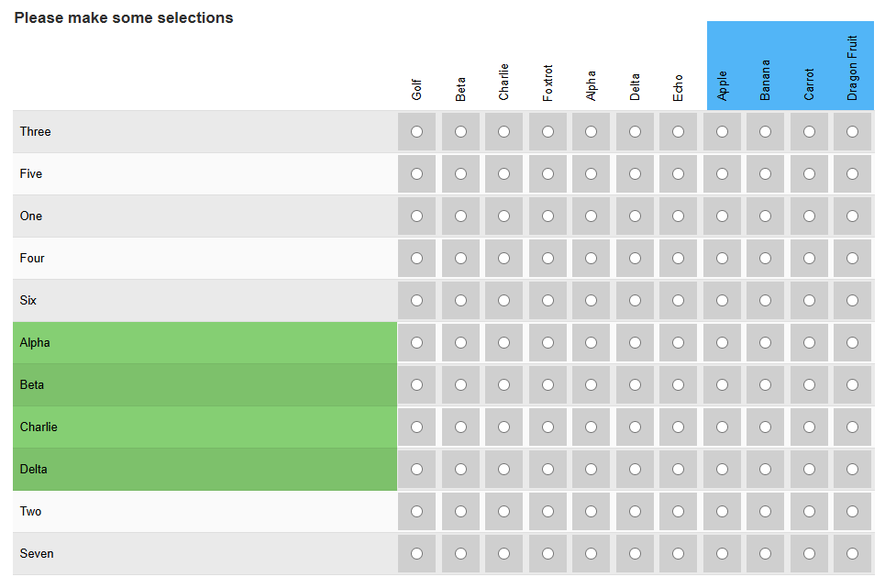Select Alpha column radio for row Seven
The width and height of the screenshot is (885, 588).
point(592,554)
